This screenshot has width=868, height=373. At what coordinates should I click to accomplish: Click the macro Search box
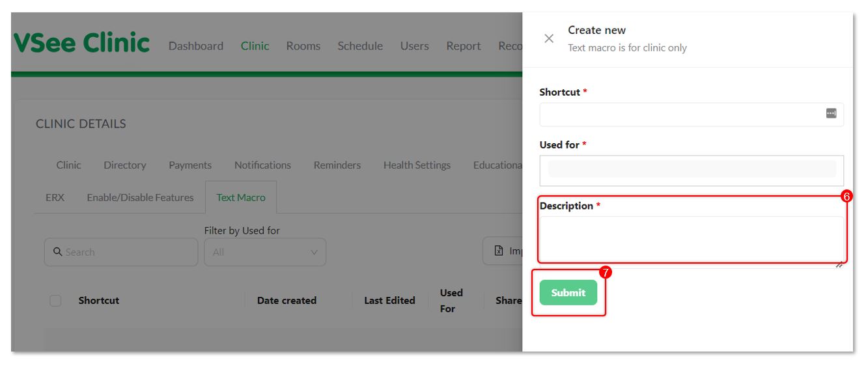coord(121,252)
